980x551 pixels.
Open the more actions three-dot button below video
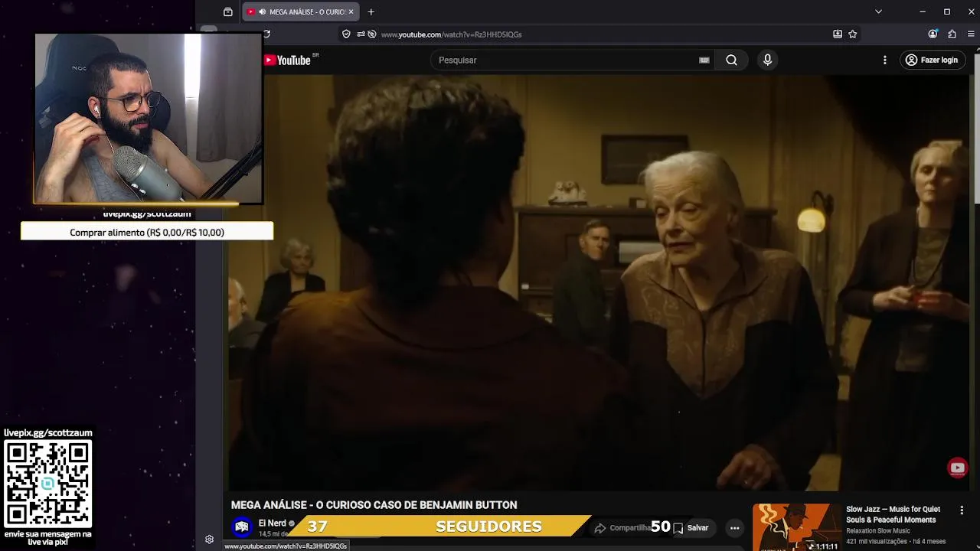tap(734, 527)
